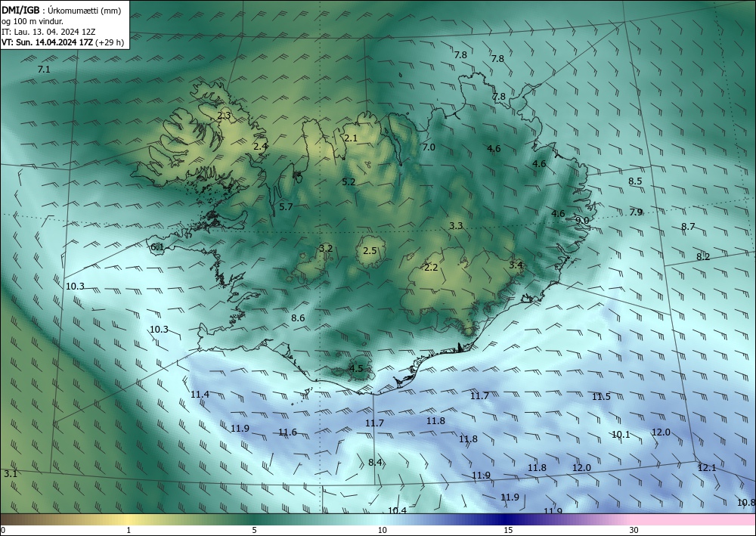Click the 12.1 value label
The image size is (756, 536).
[x=707, y=468]
